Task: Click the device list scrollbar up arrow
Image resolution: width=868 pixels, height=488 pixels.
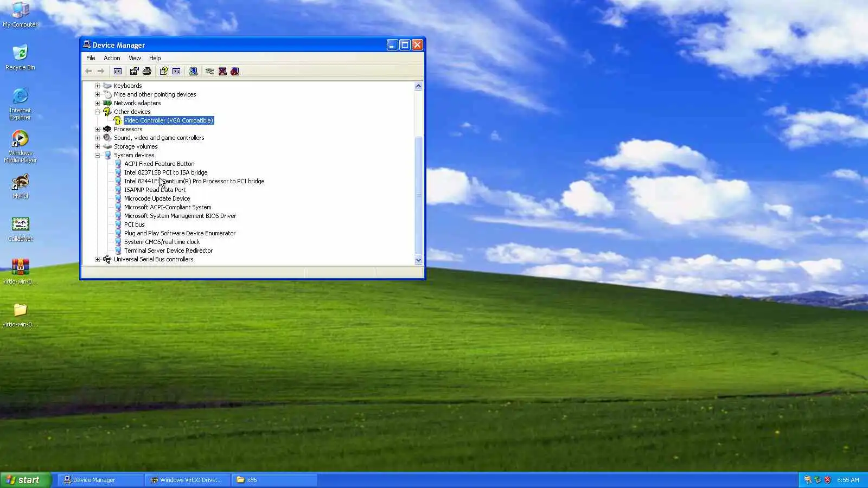Action: click(418, 86)
